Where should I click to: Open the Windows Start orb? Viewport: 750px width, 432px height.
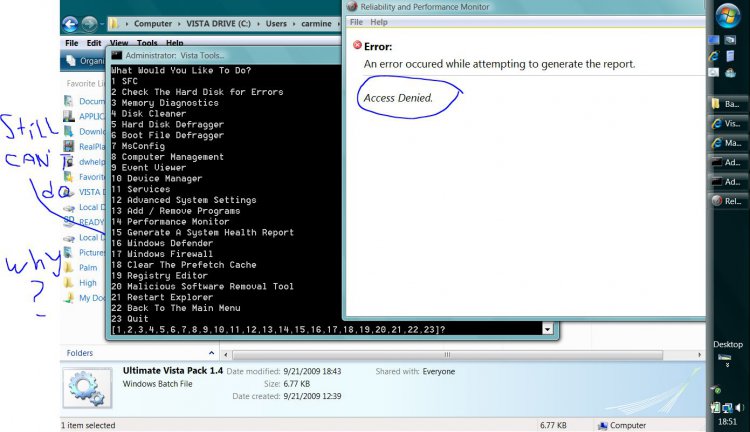click(x=728, y=16)
